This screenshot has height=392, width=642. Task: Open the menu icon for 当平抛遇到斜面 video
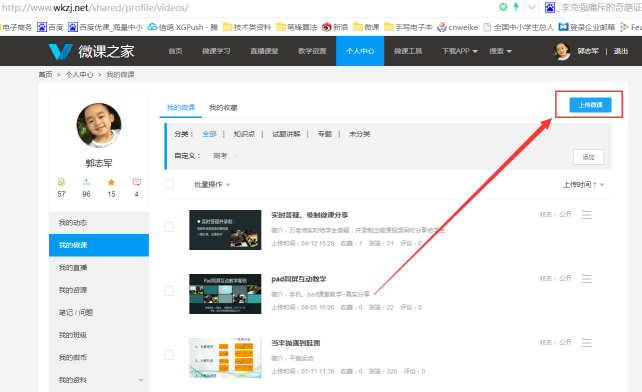586,342
